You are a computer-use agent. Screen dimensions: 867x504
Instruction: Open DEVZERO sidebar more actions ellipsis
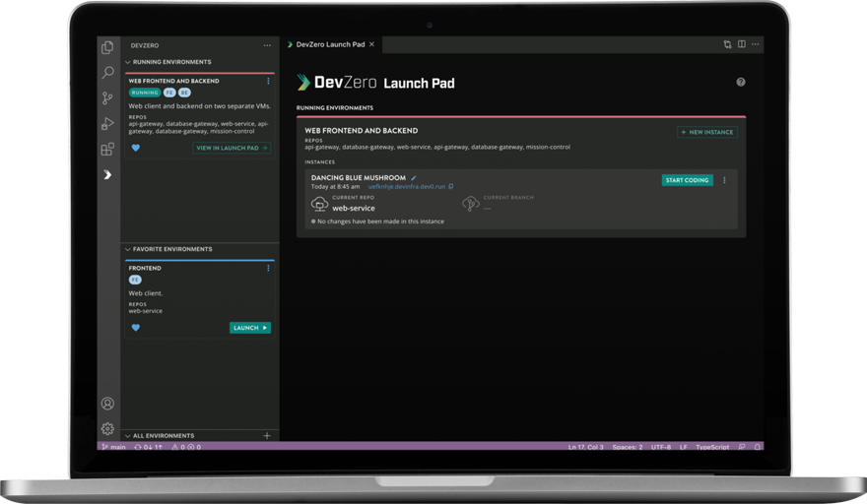click(x=267, y=45)
